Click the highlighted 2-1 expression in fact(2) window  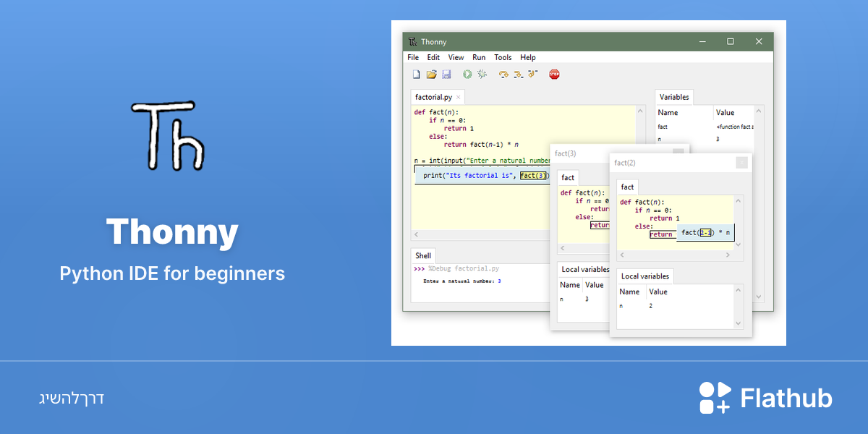point(706,232)
